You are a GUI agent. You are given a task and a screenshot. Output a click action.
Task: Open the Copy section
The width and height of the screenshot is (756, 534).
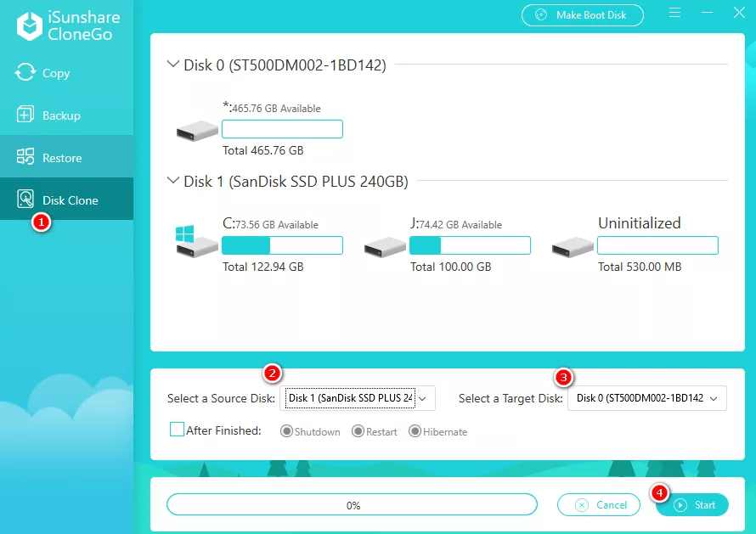point(66,73)
